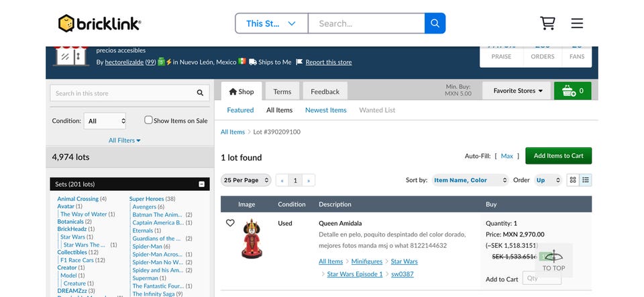Click the Queen Amidala item title
The width and height of the screenshot is (644, 297).
[340, 223]
